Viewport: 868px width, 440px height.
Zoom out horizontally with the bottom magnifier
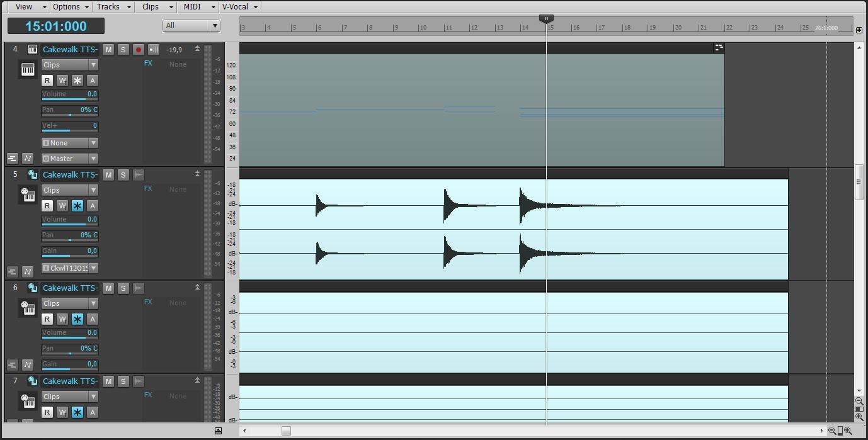point(832,431)
